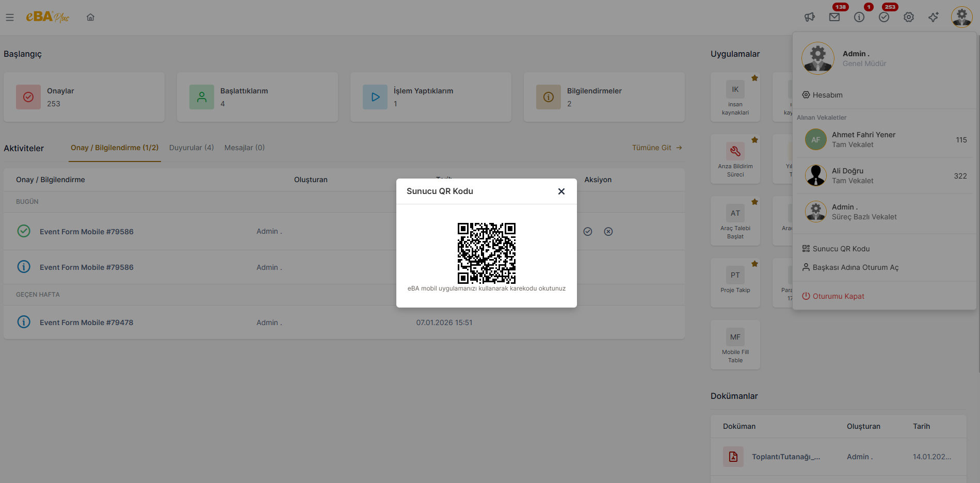Viewport: 980px width, 483px height.
Task: Switch to Duyurular (4) tab
Action: tap(191, 148)
